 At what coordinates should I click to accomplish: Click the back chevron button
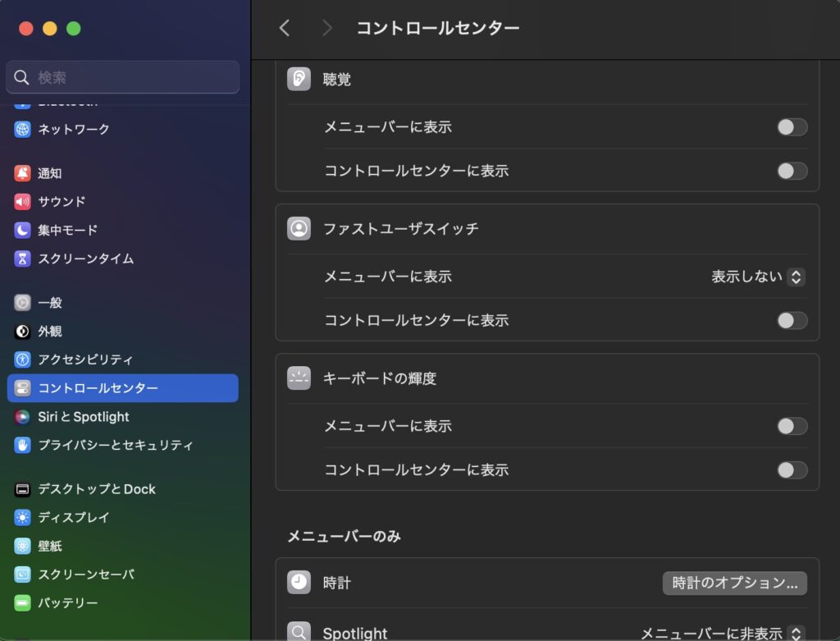tap(285, 28)
